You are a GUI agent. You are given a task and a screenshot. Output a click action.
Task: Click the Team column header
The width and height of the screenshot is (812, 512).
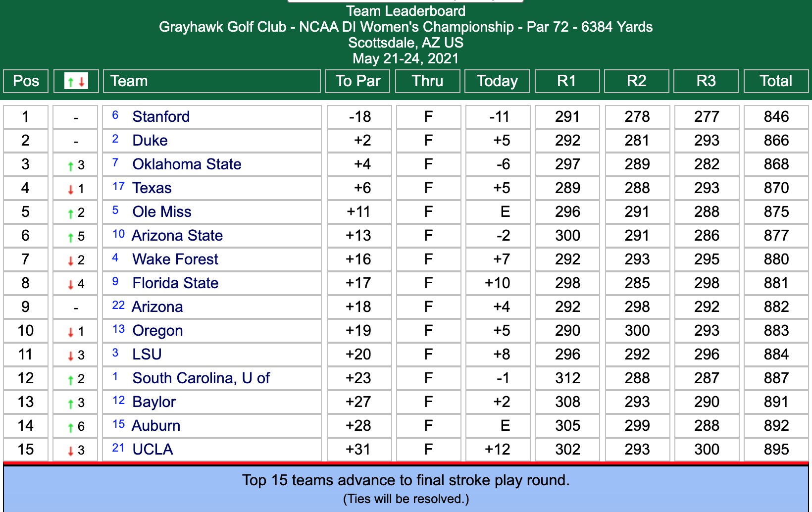pos(129,81)
